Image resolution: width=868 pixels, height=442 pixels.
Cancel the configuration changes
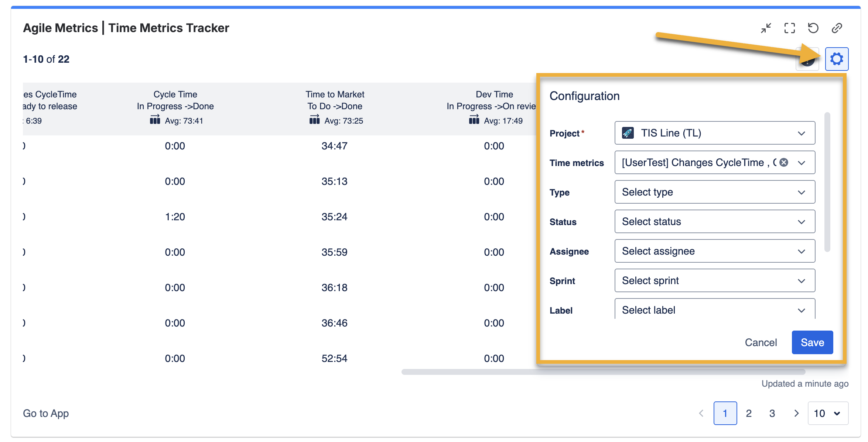click(x=761, y=342)
